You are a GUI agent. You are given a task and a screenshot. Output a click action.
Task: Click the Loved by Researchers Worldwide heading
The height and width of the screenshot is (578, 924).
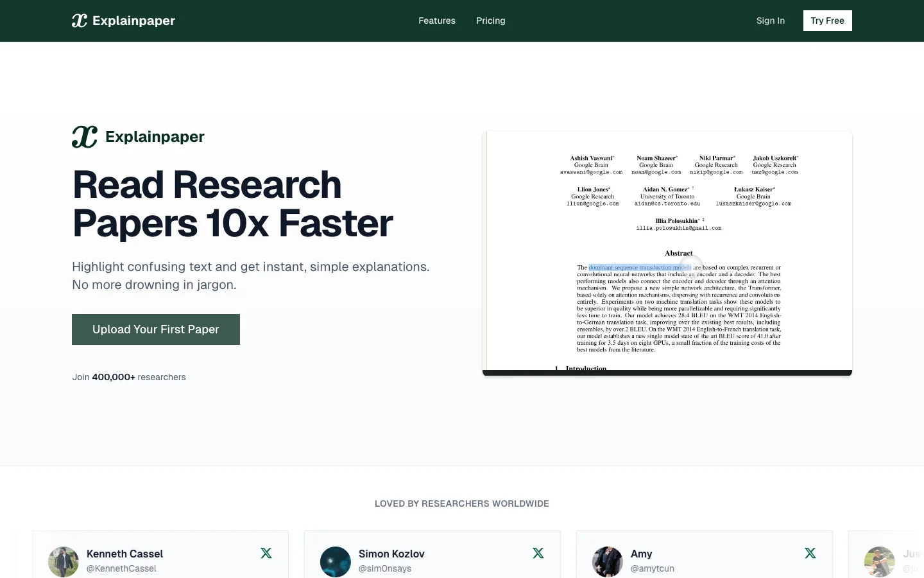[462, 504]
